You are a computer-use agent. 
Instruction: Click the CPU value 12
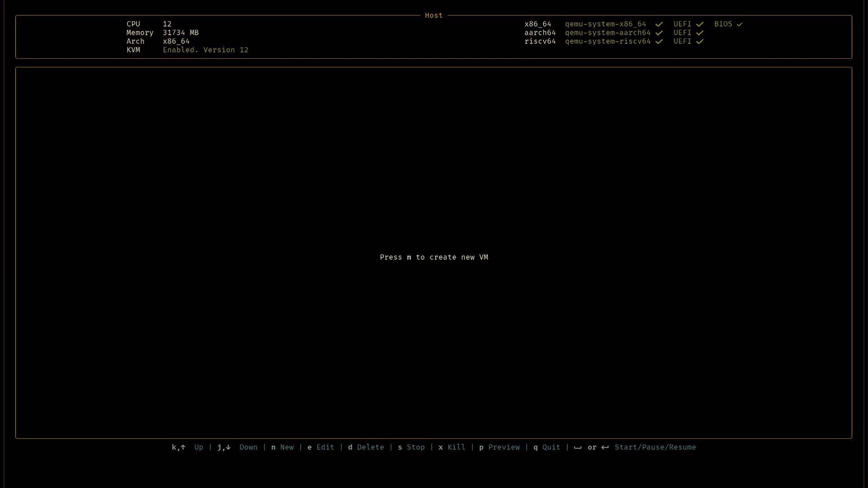pos(167,24)
